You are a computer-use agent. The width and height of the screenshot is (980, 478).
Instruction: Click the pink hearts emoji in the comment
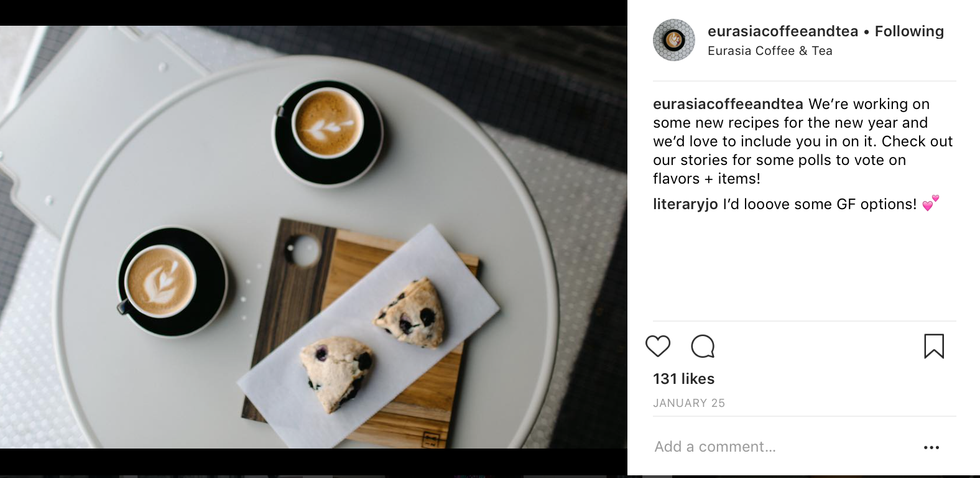pos(931,203)
